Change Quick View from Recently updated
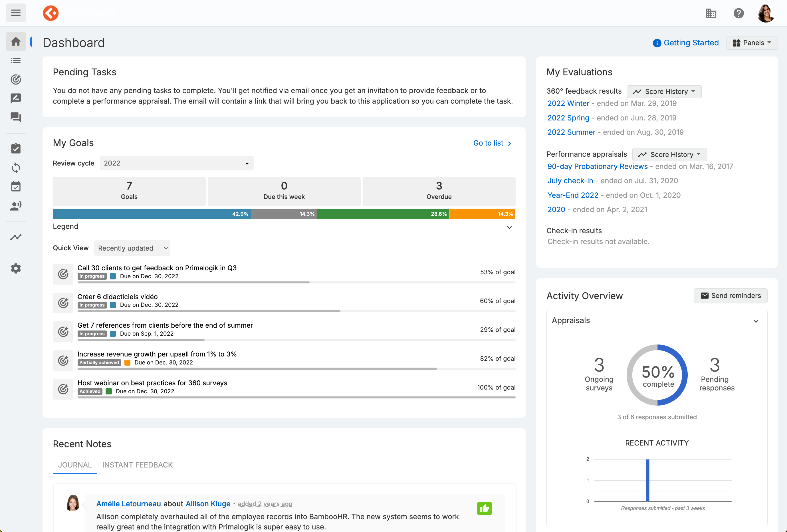This screenshot has height=532, width=787. coord(132,248)
